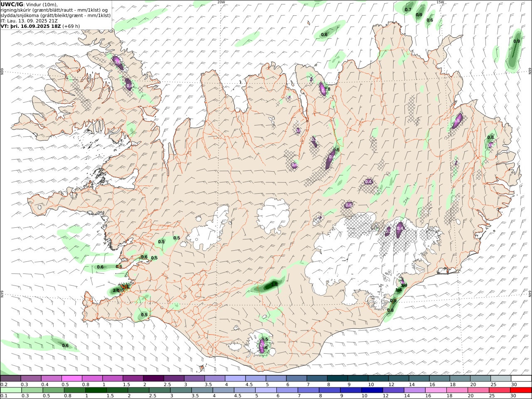Pick the light gray 25 swatch, top row
The height and width of the screenshot is (399, 532).
point(501,379)
